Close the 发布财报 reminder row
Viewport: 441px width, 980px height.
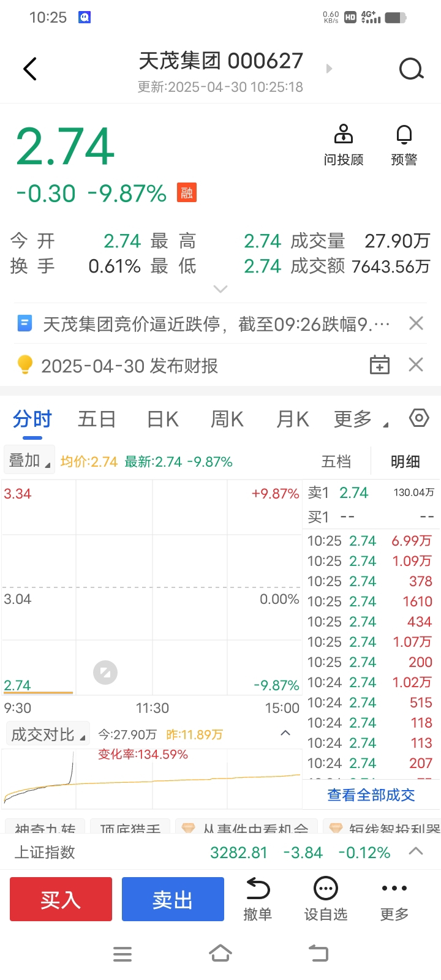[x=416, y=365]
